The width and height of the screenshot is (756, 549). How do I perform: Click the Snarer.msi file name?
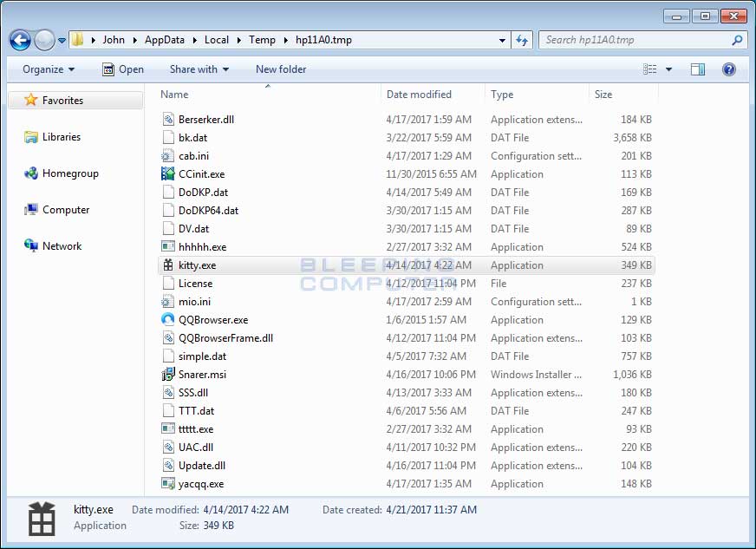(x=202, y=375)
